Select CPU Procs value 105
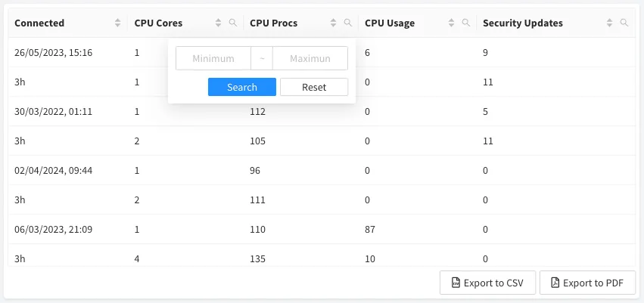The width and height of the screenshot is (644, 303). coord(257,141)
